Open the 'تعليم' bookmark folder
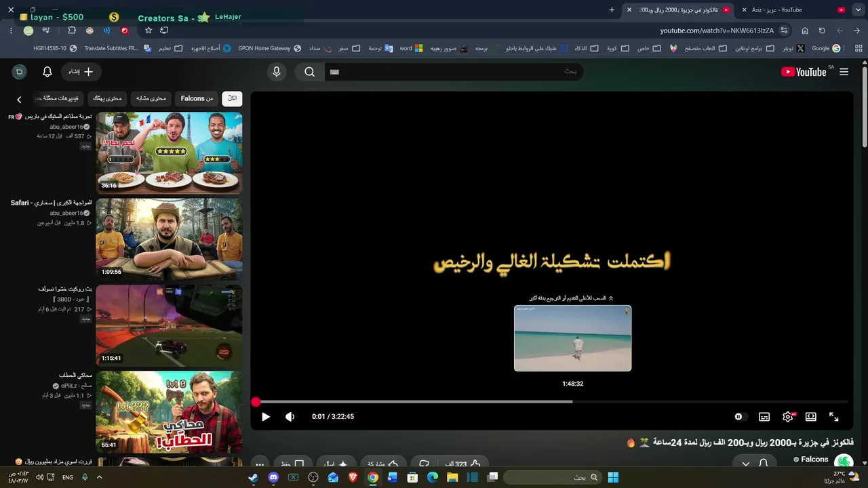Image resolution: width=868 pixels, height=488 pixels. click(x=171, y=49)
